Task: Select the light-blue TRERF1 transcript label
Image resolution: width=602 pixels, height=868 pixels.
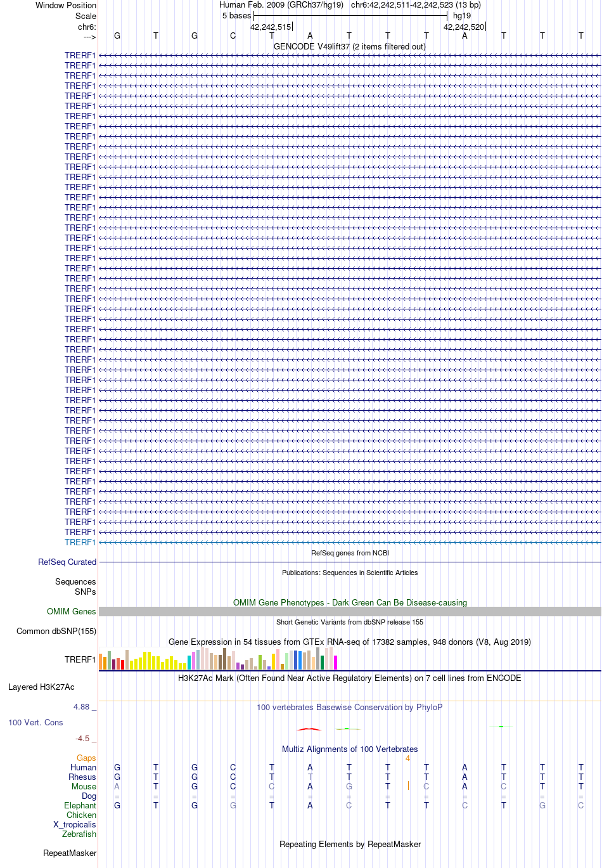Action: point(80,542)
